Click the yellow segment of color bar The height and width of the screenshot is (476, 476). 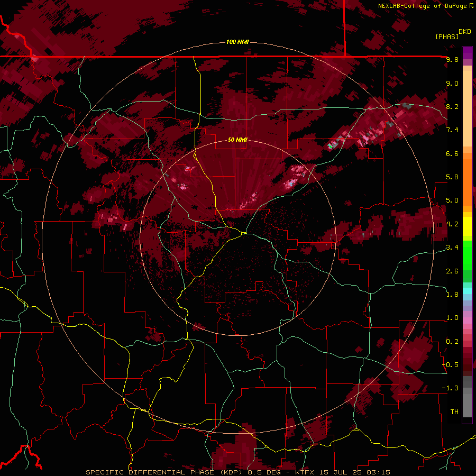pos(467,226)
